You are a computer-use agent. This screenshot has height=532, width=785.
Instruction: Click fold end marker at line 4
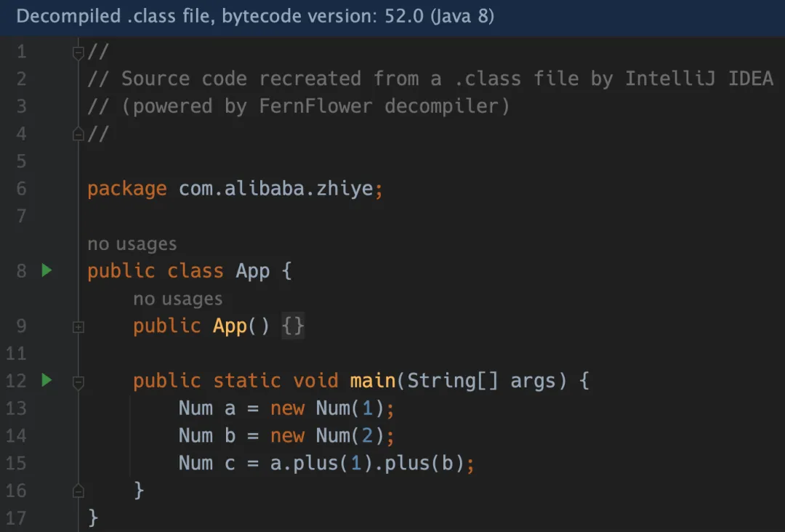click(x=78, y=134)
